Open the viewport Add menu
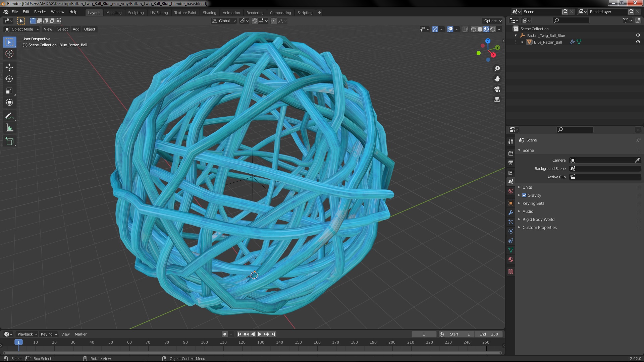 point(76,29)
